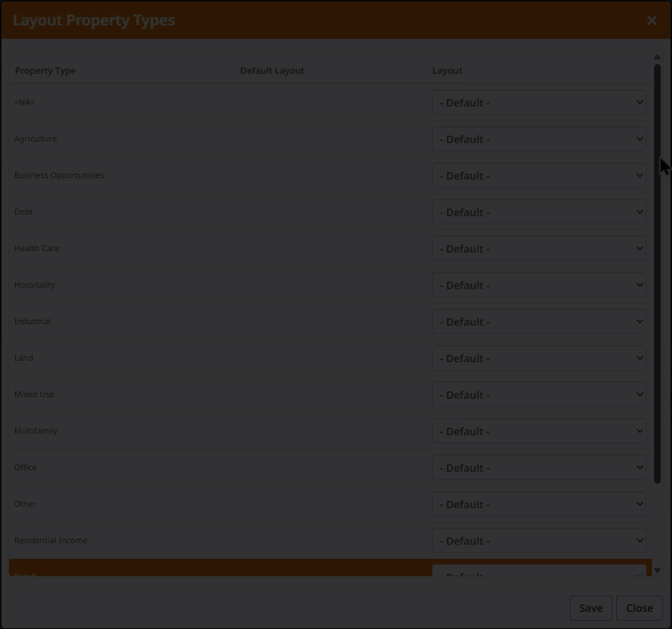This screenshot has height=629, width=672.
Task: Select the Office row label
Action: (26, 467)
